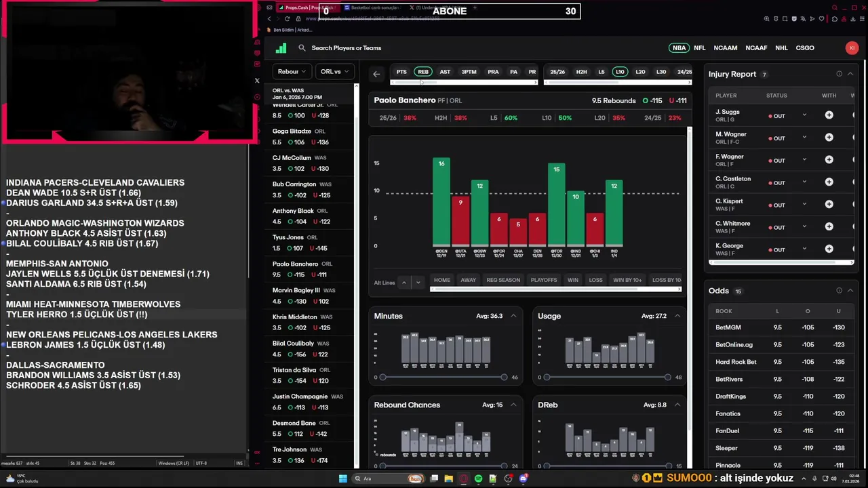This screenshot has height=488, width=868.
Task: Go back with the left arrow button
Action: (x=376, y=74)
